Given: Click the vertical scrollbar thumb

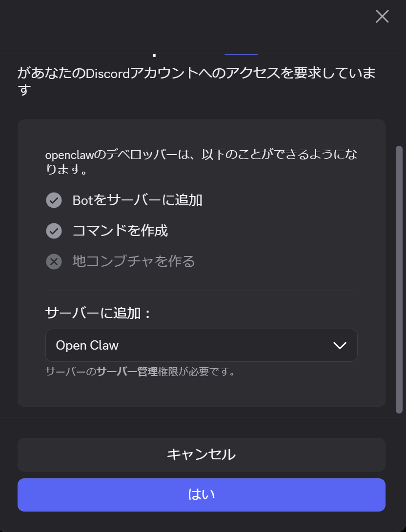Looking at the screenshot, I should click(399, 278).
